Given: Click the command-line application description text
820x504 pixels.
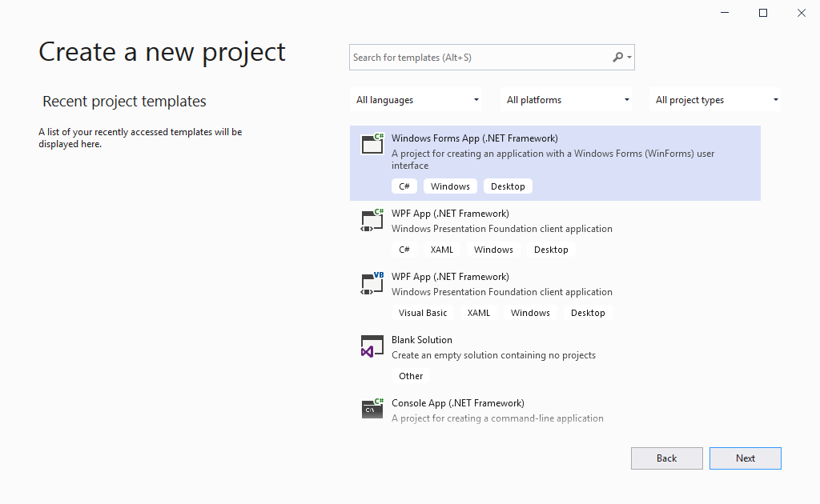Looking at the screenshot, I should [x=497, y=418].
